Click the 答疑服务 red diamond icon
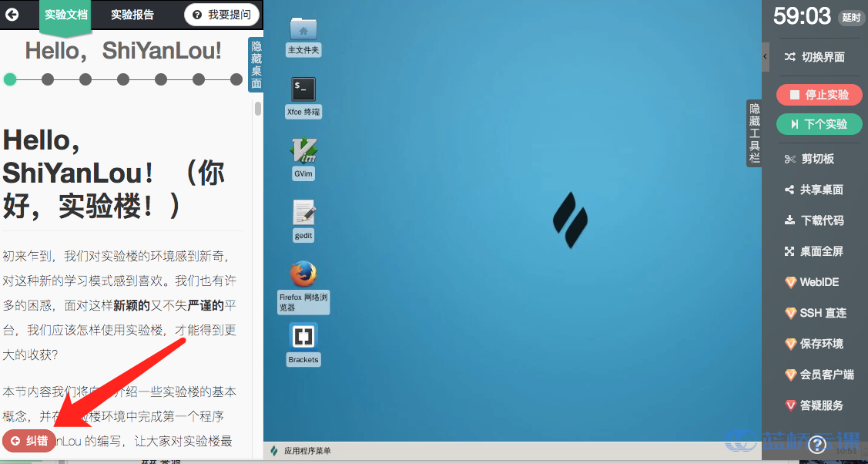 (x=790, y=405)
